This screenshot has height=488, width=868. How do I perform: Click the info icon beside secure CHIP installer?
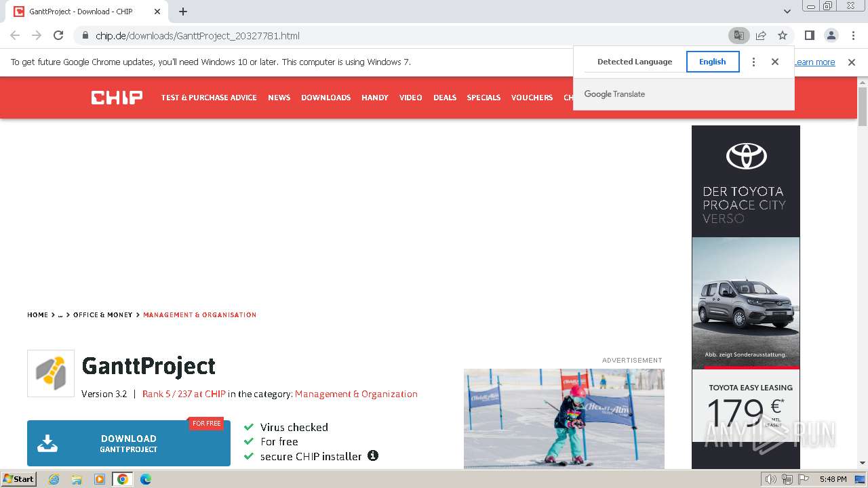373,455
